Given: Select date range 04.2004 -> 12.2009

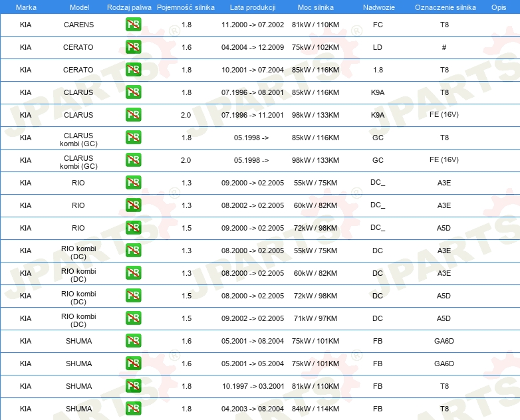Looking at the screenshot, I should point(253,47).
